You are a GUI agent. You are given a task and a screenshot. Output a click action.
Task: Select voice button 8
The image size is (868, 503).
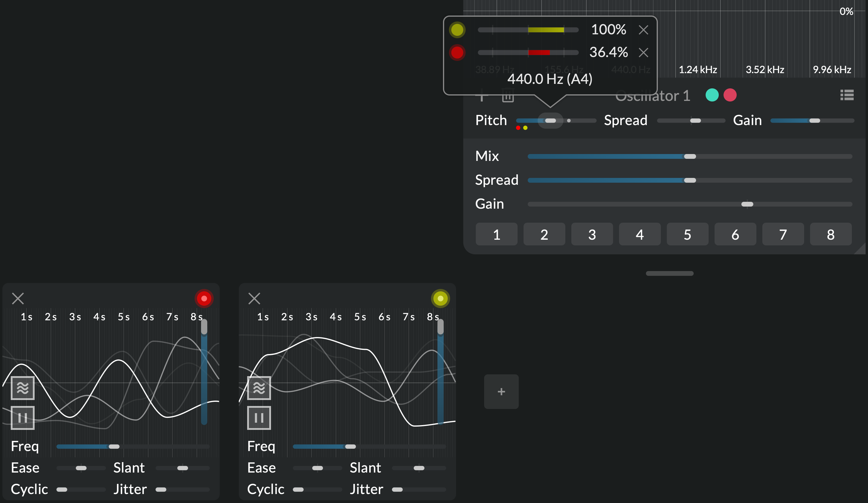click(x=830, y=234)
